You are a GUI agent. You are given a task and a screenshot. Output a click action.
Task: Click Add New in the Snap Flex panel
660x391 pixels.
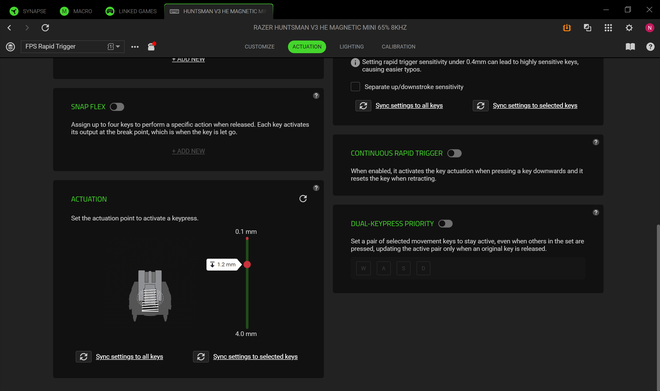point(188,151)
